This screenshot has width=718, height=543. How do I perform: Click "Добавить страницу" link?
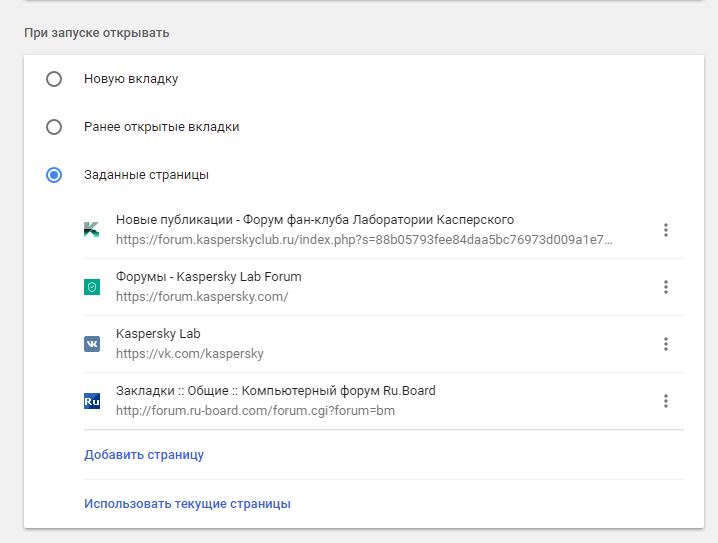[144, 455]
